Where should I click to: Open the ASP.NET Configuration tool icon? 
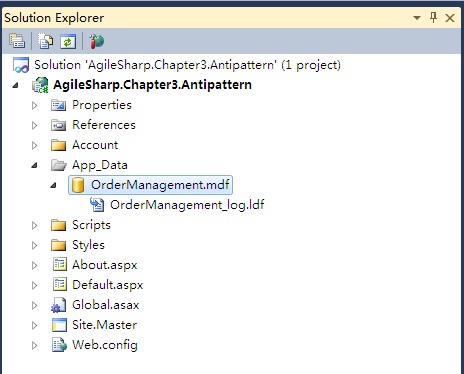[x=97, y=41]
